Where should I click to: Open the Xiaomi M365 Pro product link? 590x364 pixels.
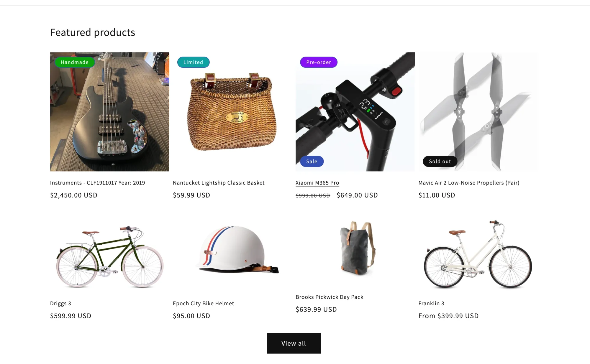317,183
